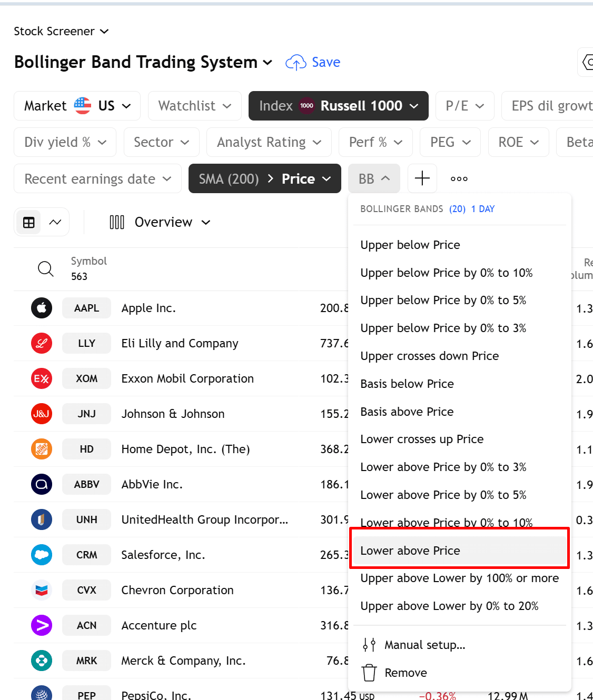Expand the Bollinger Band Trading System menu

pyautogui.click(x=143, y=62)
